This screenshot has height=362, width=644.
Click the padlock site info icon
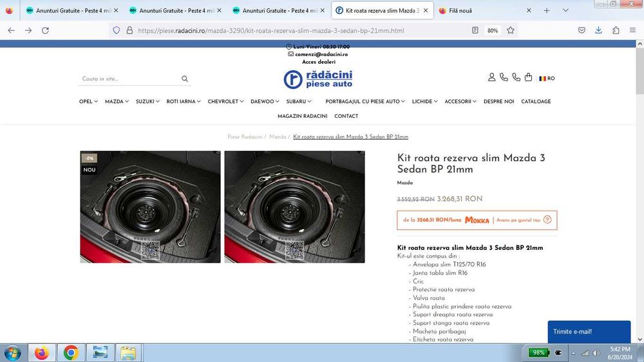129,30
